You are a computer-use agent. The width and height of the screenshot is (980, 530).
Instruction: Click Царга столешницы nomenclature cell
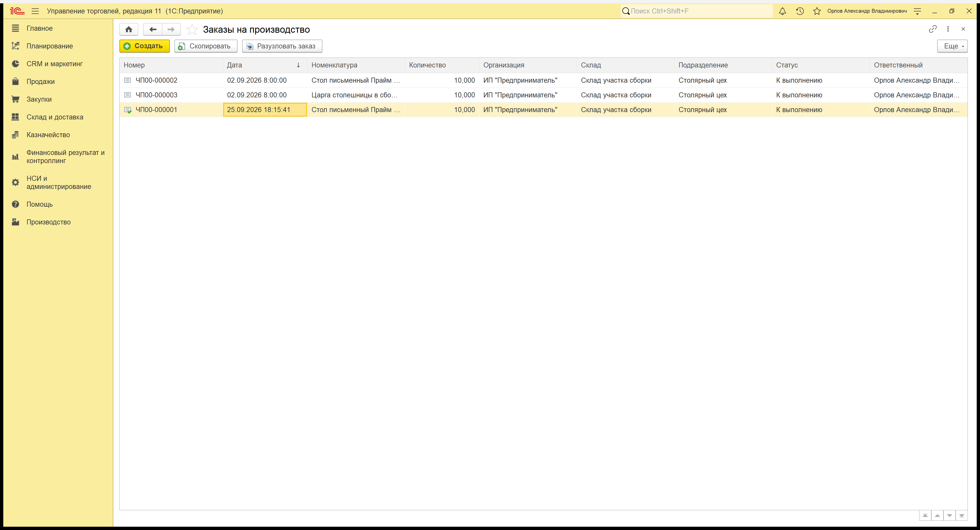point(356,95)
